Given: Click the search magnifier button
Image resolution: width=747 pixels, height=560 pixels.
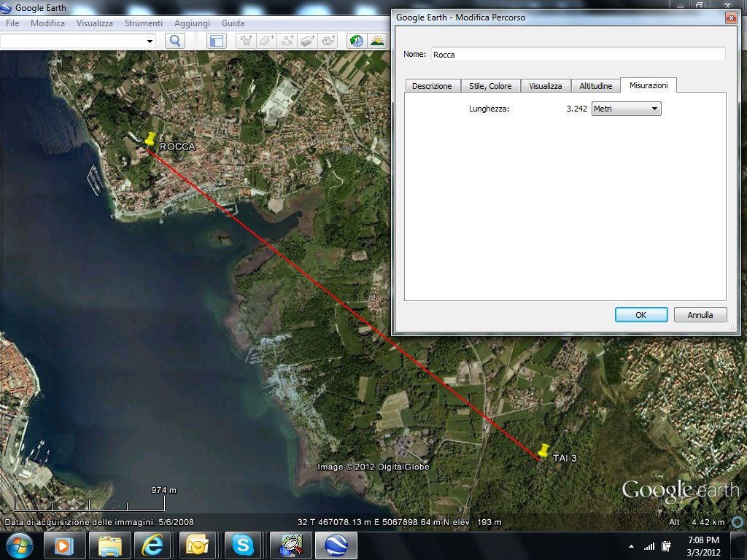Looking at the screenshot, I should coord(175,41).
